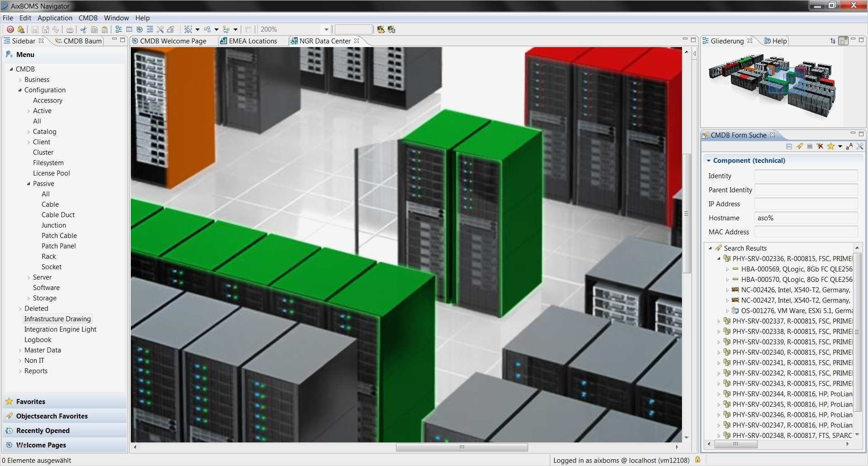868x466 pixels.
Task: Expand the Server tree node
Action: (x=29, y=277)
